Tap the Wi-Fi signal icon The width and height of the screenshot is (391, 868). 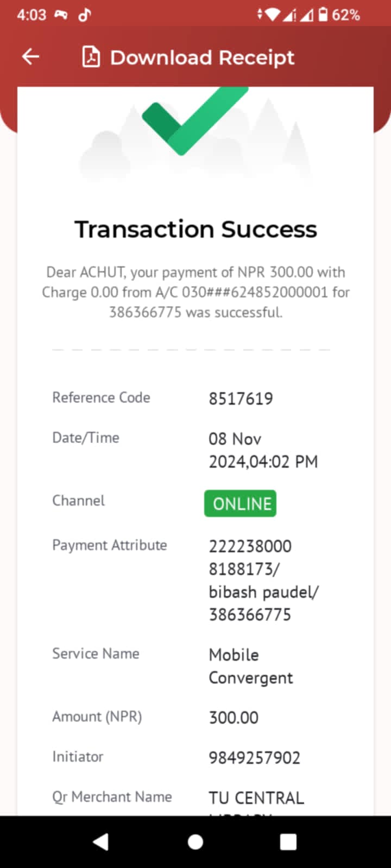pyautogui.click(x=273, y=15)
